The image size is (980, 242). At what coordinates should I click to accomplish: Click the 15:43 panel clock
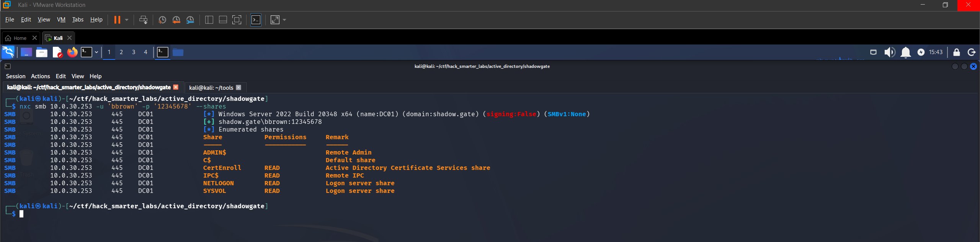pyautogui.click(x=936, y=52)
